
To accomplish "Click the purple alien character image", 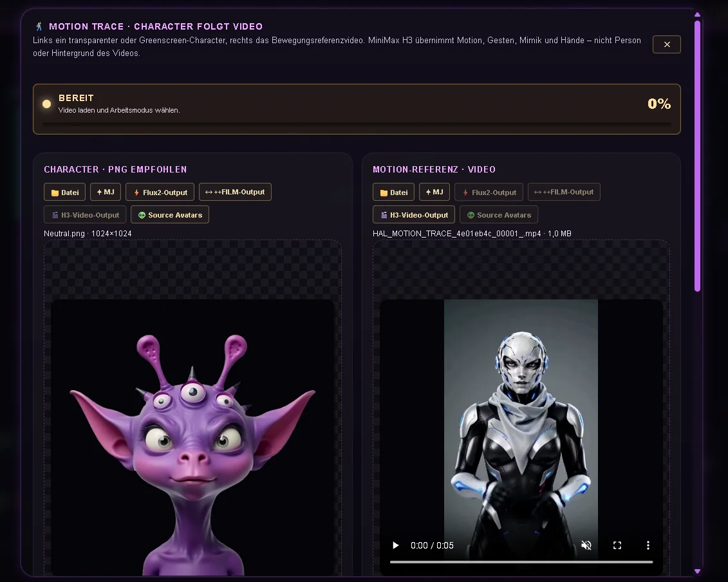I will pyautogui.click(x=192, y=438).
